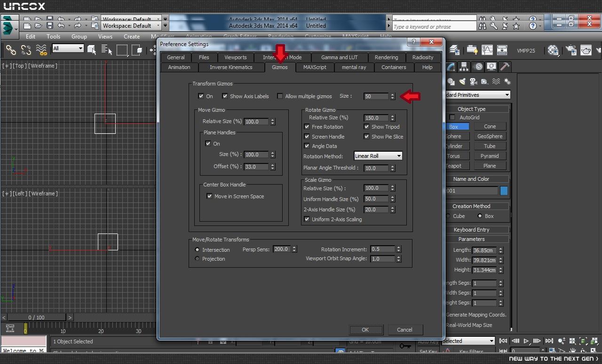This screenshot has width=602, height=364.
Task: Switch to the Motion command panel
Action: tap(478, 67)
